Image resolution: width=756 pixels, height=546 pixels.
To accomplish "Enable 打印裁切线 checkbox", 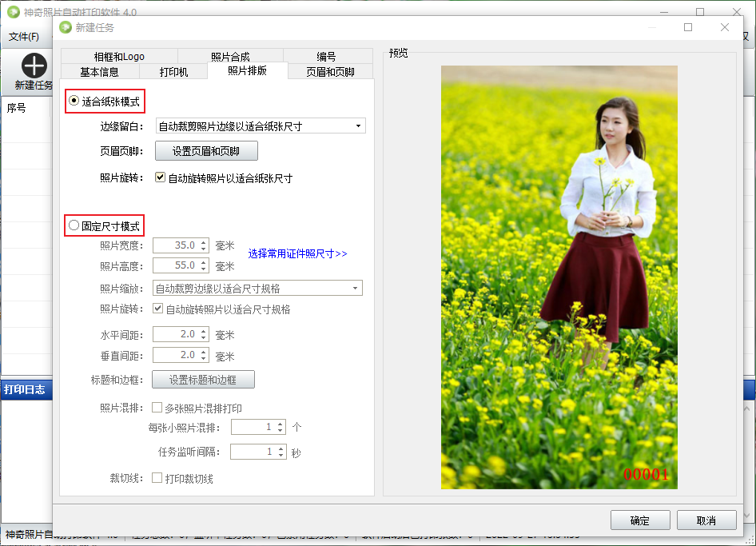I will pos(157,478).
